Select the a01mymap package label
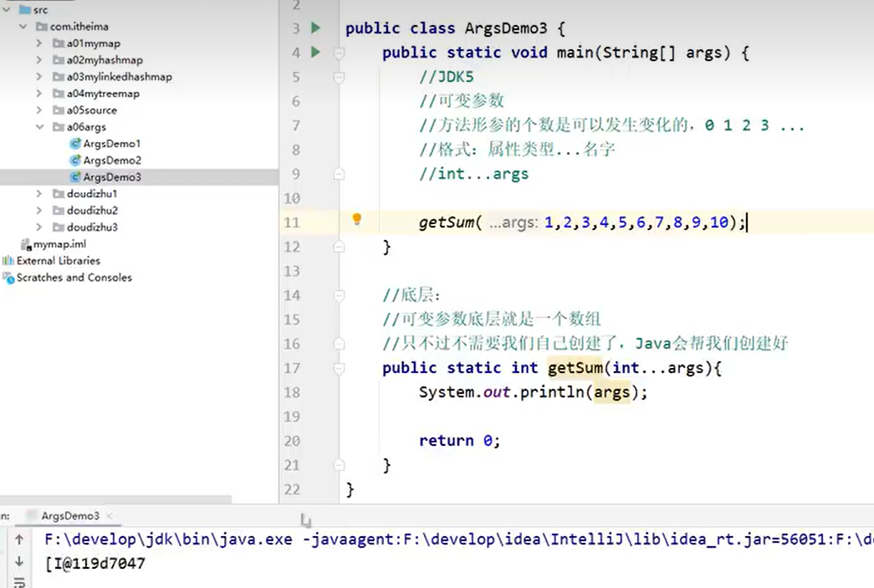The height and width of the screenshot is (588, 874). point(94,43)
